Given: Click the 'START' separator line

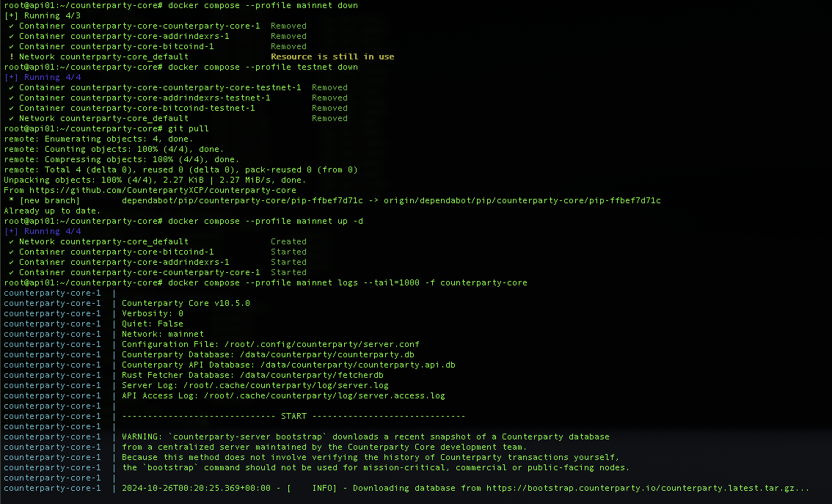Looking at the screenshot, I should pos(293,417).
